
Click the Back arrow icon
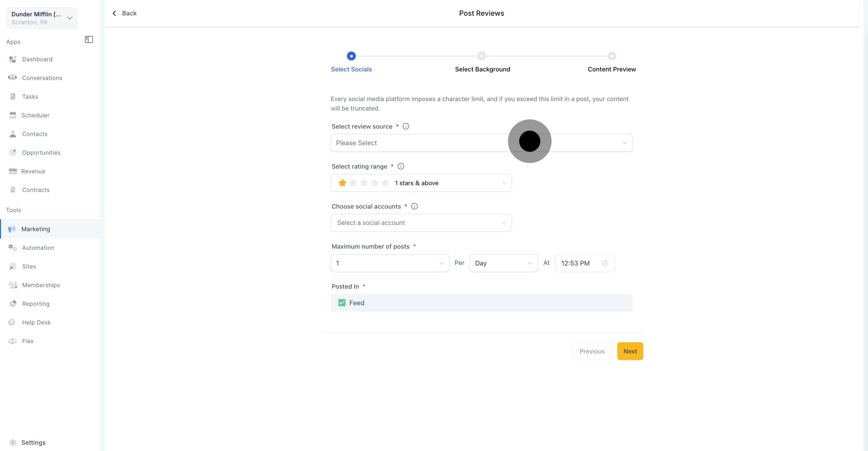coord(114,13)
